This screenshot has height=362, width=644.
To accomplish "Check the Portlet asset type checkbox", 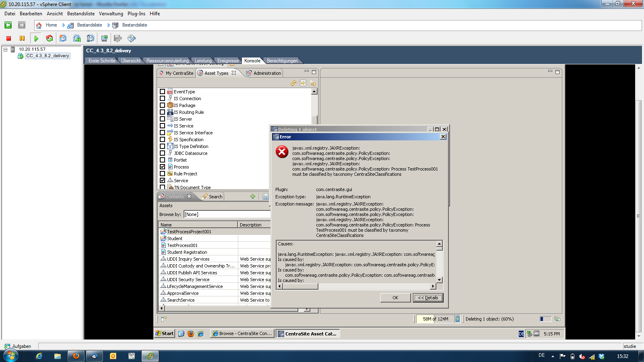I will 163,160.
